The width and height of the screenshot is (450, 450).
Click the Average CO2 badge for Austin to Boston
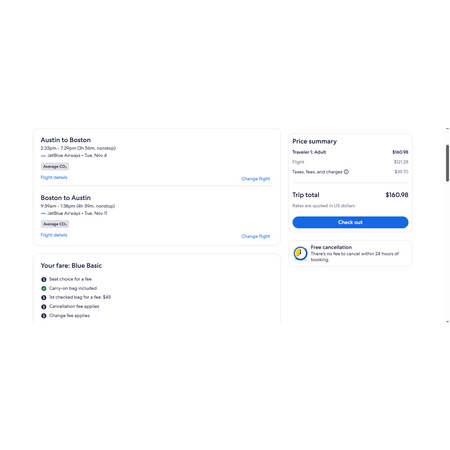(x=55, y=166)
